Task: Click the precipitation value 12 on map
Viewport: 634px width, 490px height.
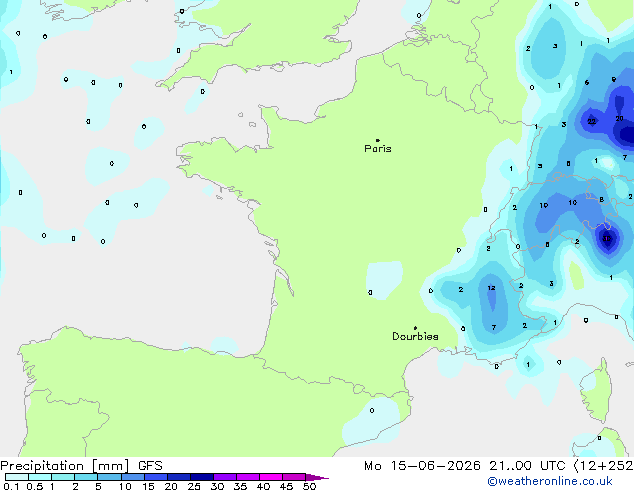Action: coord(491,288)
